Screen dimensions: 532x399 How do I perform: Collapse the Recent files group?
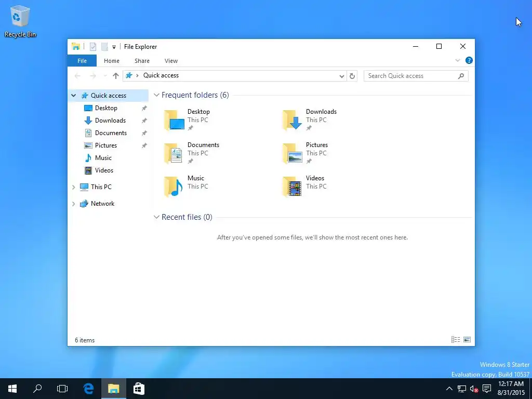point(156,217)
